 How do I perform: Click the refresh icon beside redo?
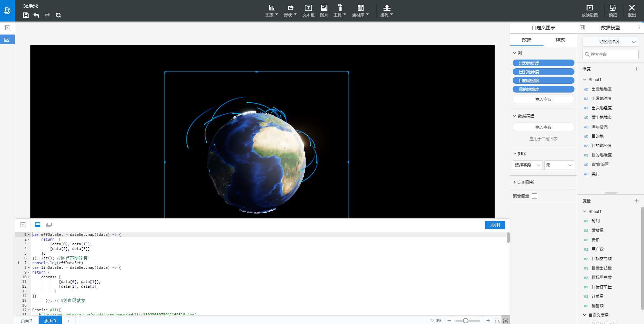click(x=58, y=15)
